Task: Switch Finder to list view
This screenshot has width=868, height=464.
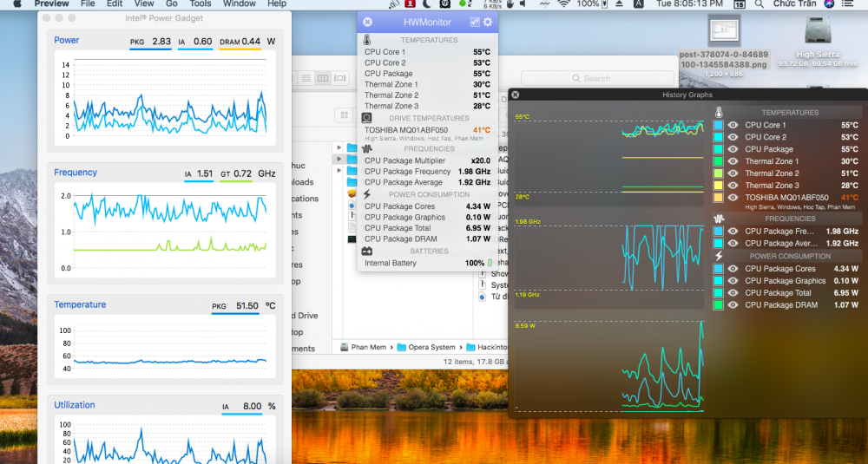Action: (306, 79)
